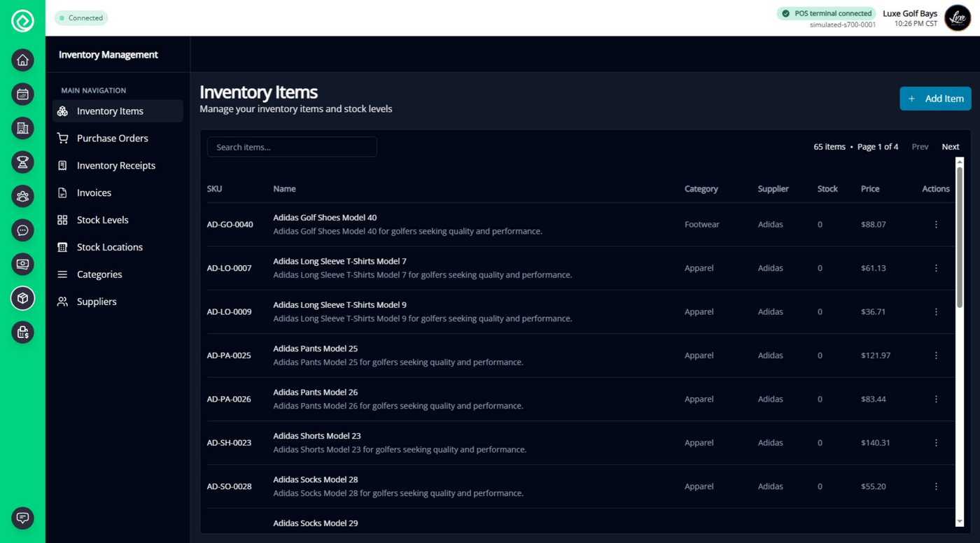Open the feedback bubble at the sidebar bottom
Screen dimensions: 980x543
tap(23, 518)
